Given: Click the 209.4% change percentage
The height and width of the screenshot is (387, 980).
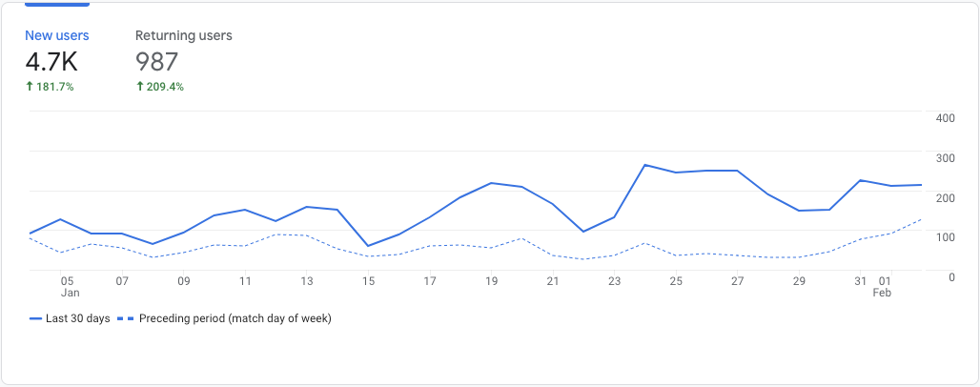Looking at the screenshot, I should click(x=166, y=87).
